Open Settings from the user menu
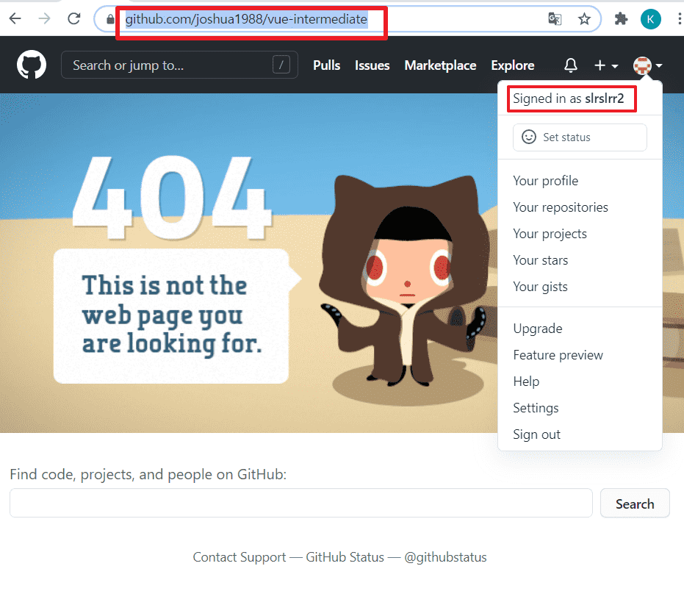This screenshot has width=684, height=616. [x=536, y=408]
